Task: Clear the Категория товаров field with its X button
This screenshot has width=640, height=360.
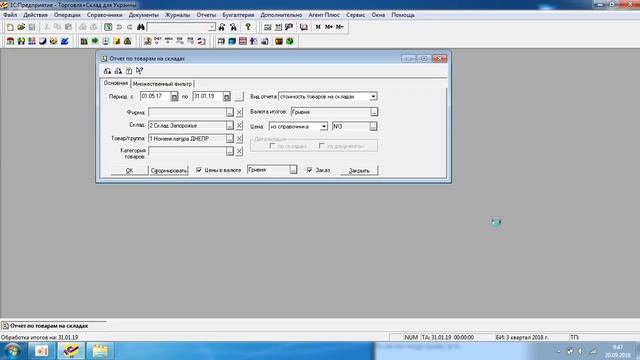Action: pyautogui.click(x=240, y=151)
